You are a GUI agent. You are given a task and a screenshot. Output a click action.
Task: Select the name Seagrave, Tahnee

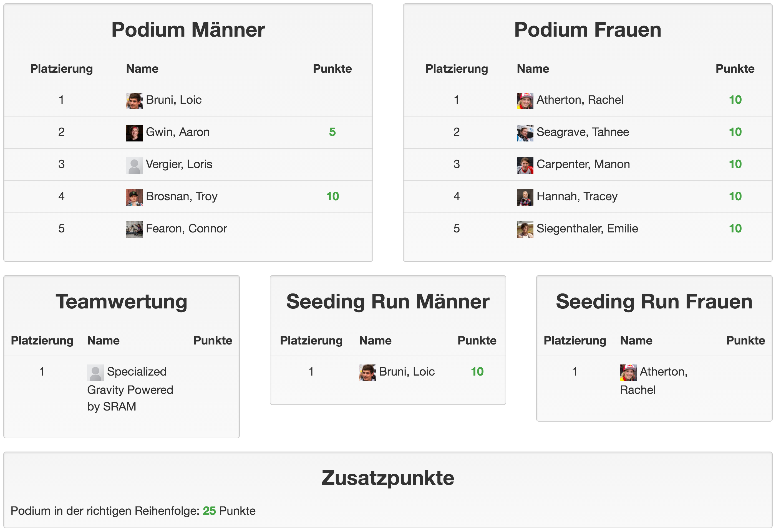click(x=583, y=132)
